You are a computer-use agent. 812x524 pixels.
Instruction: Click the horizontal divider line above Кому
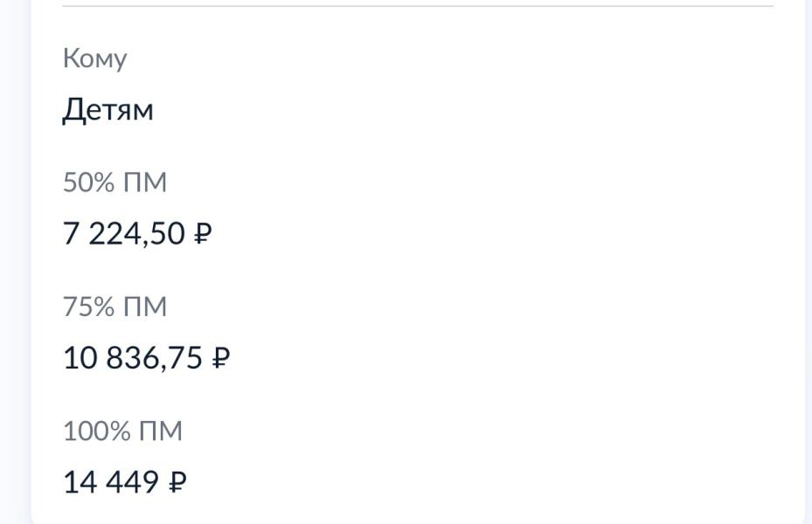(x=418, y=6)
